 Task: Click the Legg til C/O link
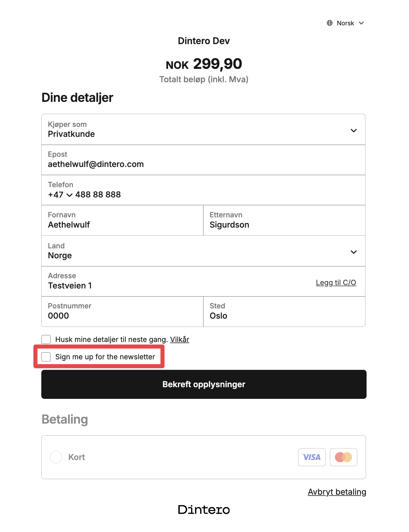336,283
